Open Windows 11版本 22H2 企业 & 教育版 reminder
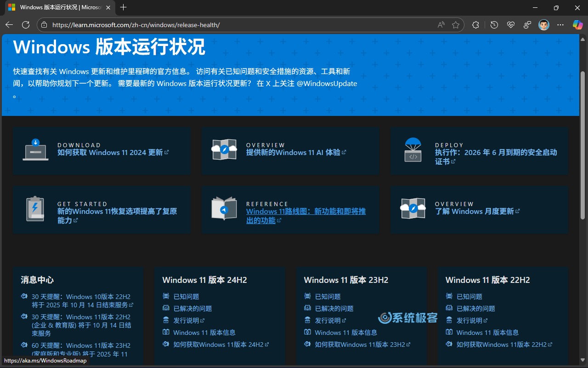The height and width of the screenshot is (368, 588). pos(81,325)
